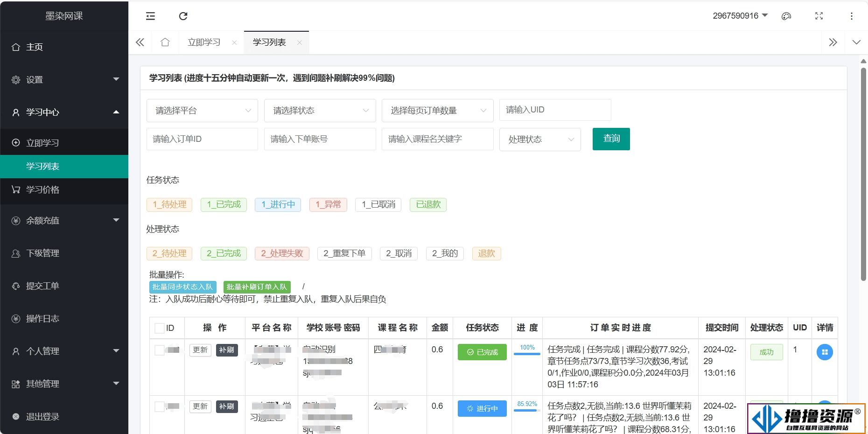This screenshot has width=868, height=434.
Task: Open 下级管理 in the sidebar
Action: point(64,253)
